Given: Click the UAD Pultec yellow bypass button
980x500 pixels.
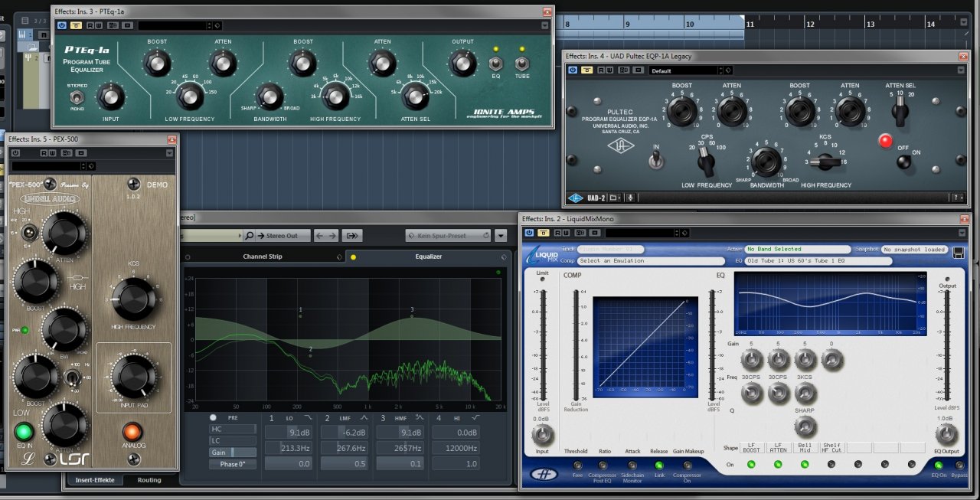Looking at the screenshot, I should [586, 70].
